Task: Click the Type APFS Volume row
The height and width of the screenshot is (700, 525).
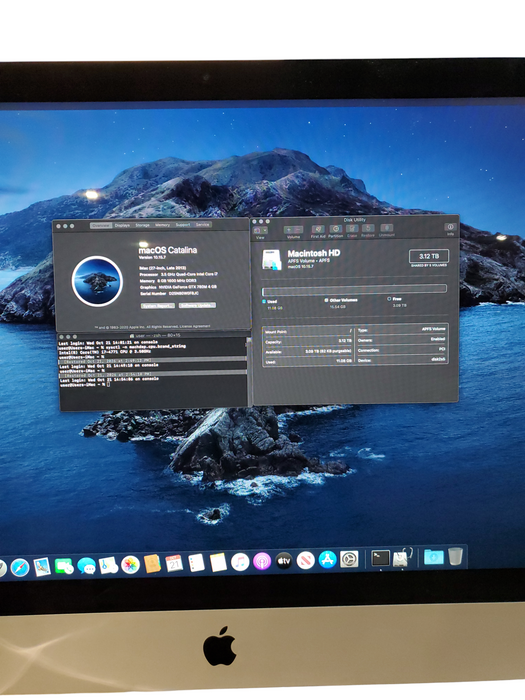Action: [401, 329]
